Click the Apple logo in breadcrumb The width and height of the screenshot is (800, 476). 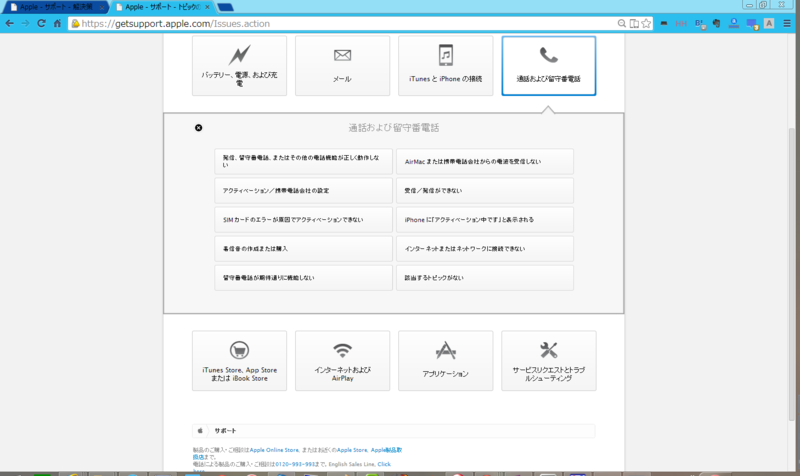pyautogui.click(x=200, y=431)
